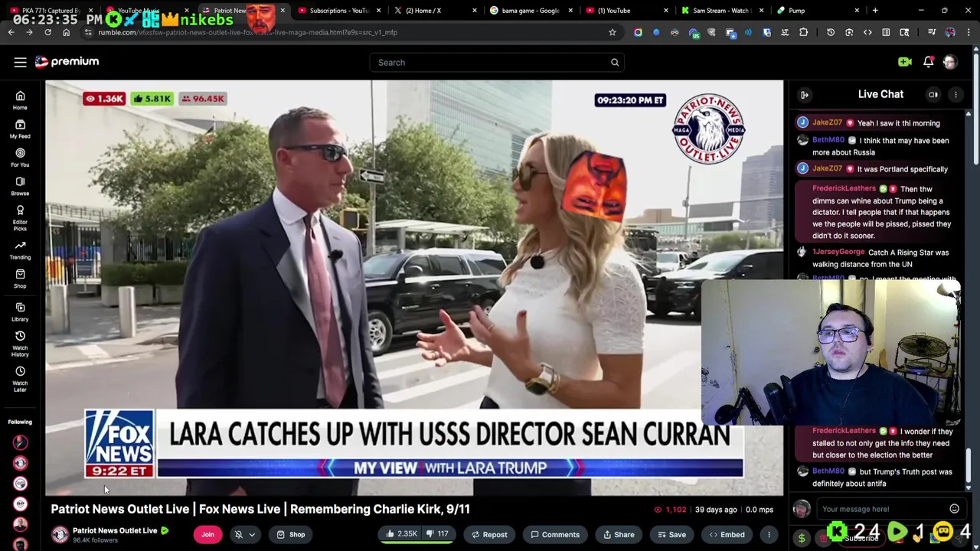980x551 pixels.
Task: Switch to Subscriptions YouTube tab
Action: [x=338, y=11]
